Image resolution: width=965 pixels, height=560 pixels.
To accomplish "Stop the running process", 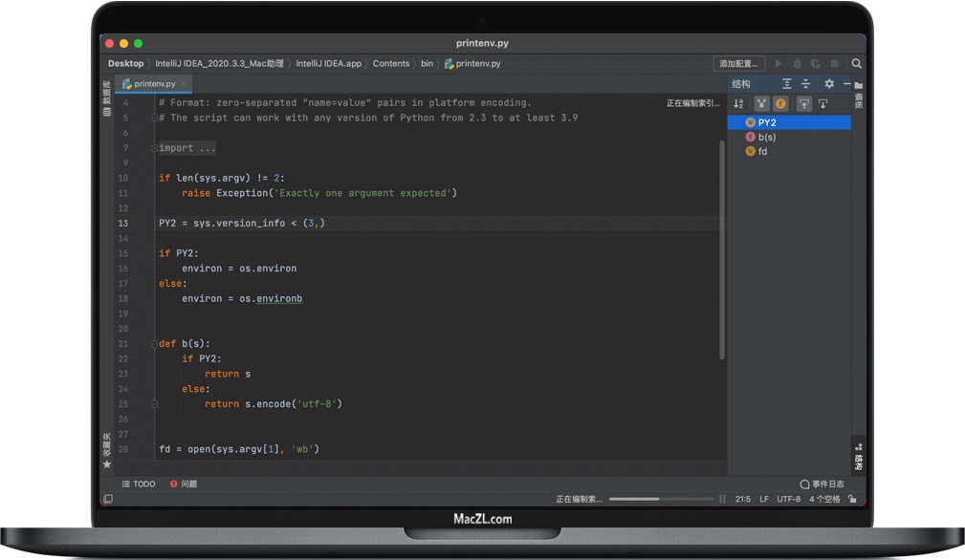I will click(x=835, y=64).
